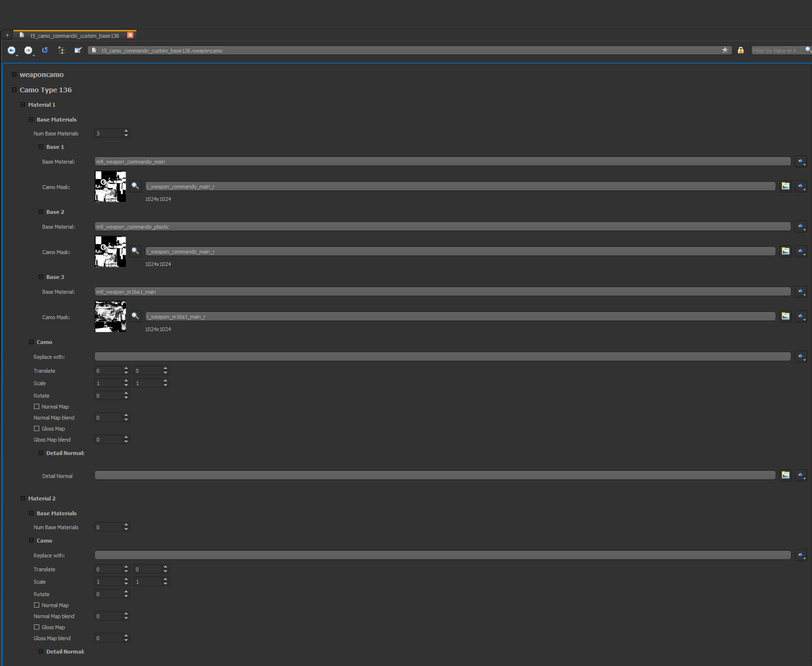Click the mtl_weapon_m16a1_main material field
This screenshot has width=812, height=666.
point(443,291)
